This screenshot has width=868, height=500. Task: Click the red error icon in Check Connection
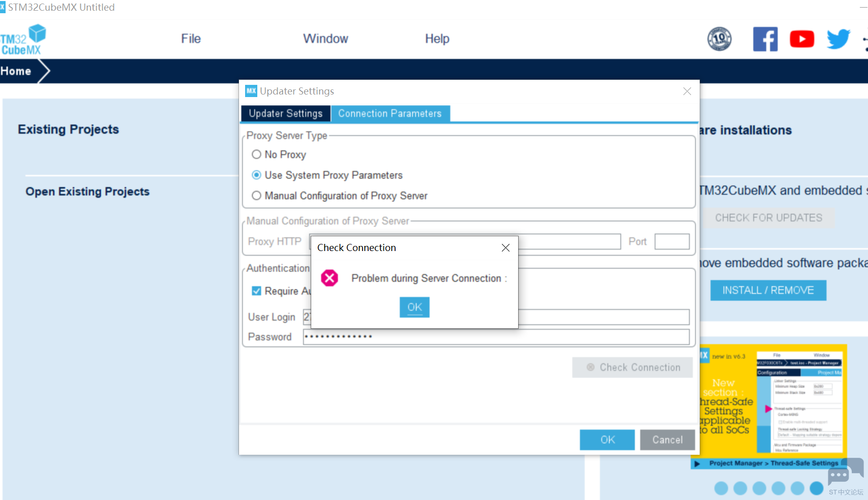(x=330, y=278)
